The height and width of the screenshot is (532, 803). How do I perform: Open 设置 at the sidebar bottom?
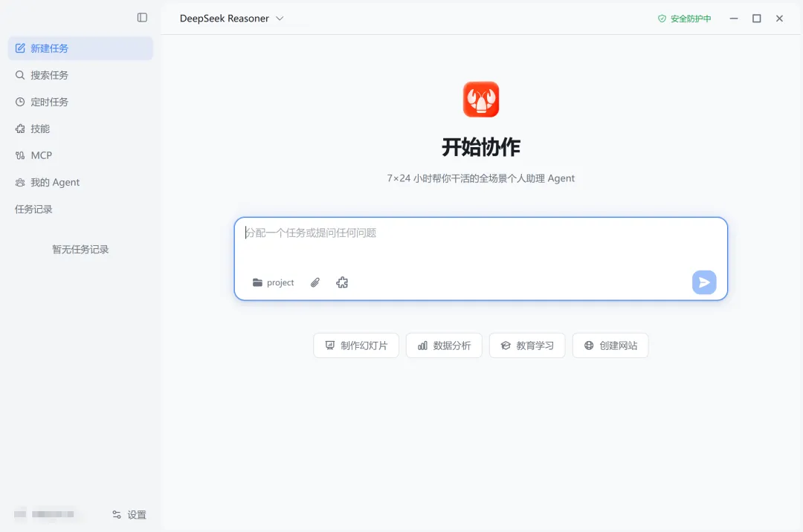(x=129, y=515)
